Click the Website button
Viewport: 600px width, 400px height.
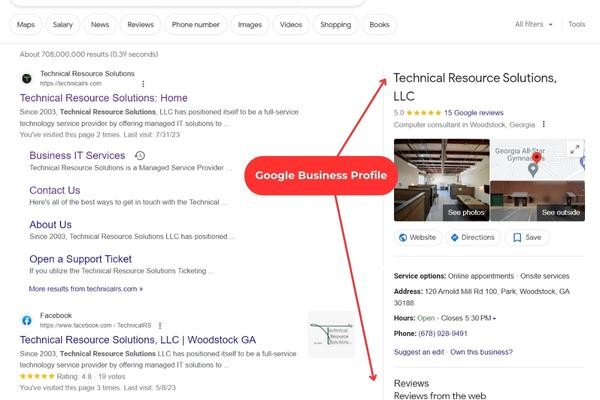(417, 237)
